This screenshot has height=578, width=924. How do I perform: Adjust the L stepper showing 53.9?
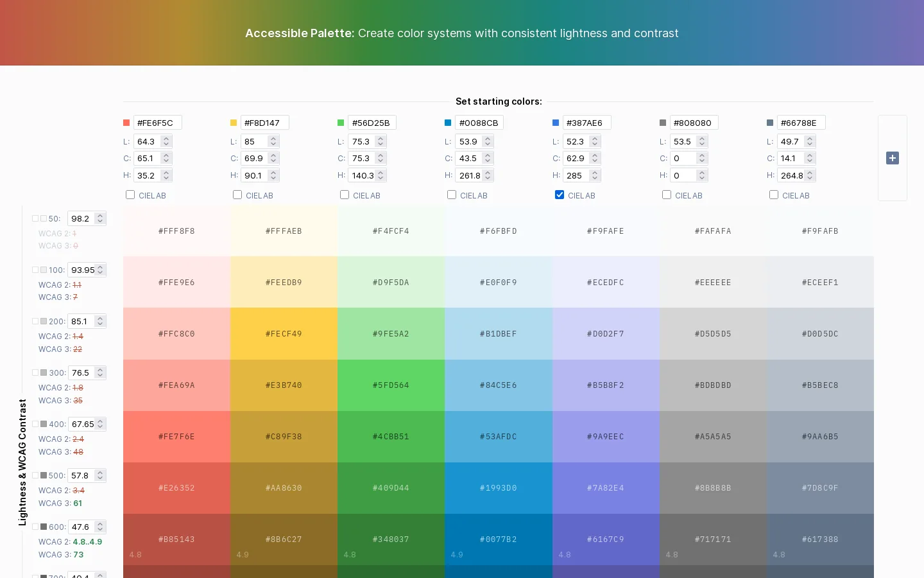(x=488, y=141)
